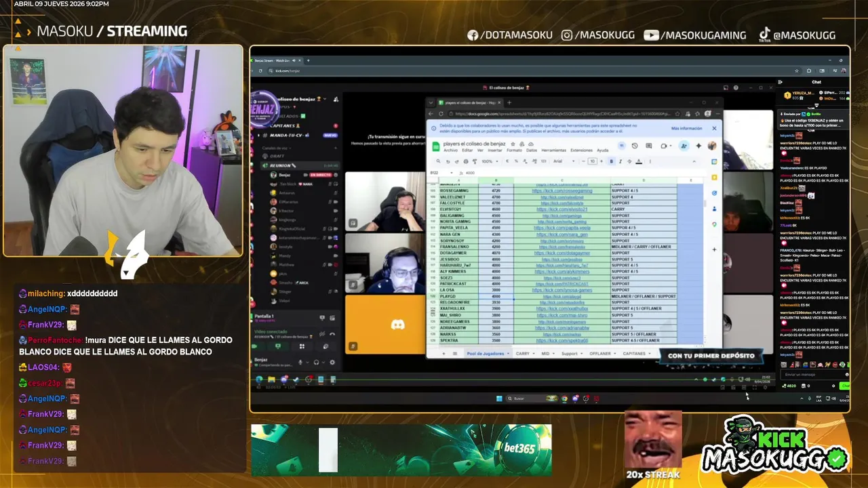This screenshot has height=488, width=868.
Task: Switch to the CAPITANES sheet tab
Action: tap(634, 353)
